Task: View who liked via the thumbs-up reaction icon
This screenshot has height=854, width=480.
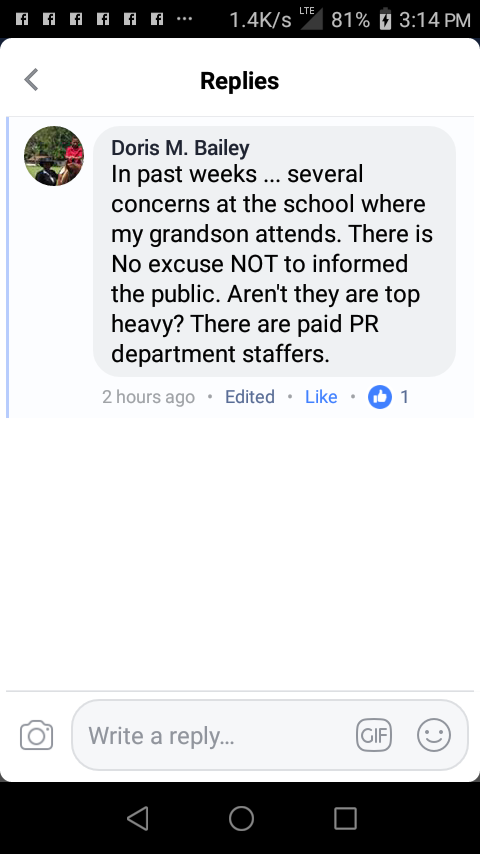Action: pyautogui.click(x=380, y=396)
